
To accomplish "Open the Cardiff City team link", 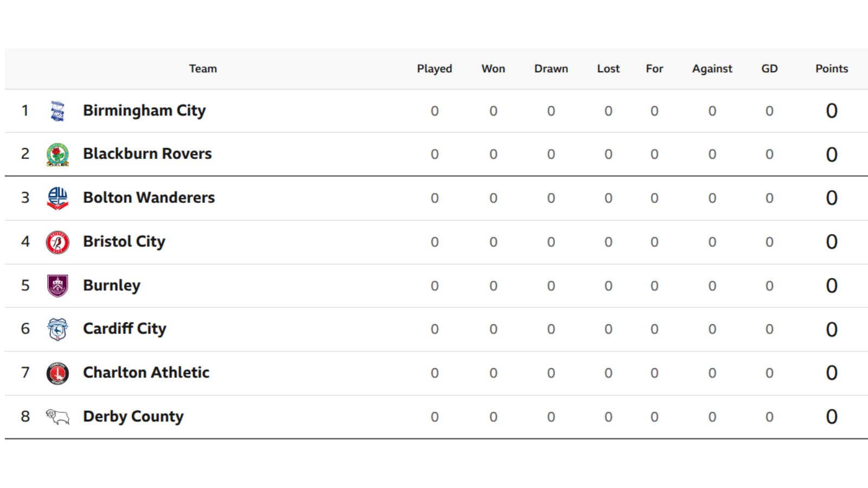I will coord(125,329).
